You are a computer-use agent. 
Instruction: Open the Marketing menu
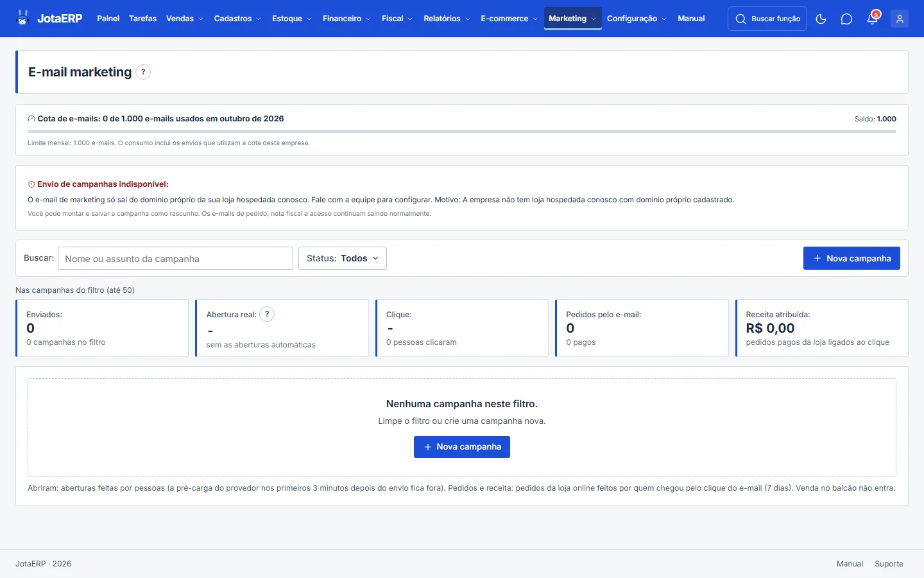coord(572,19)
